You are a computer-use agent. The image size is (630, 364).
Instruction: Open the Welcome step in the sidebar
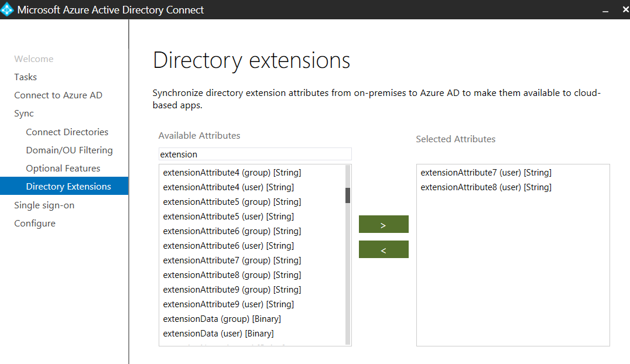33,59
